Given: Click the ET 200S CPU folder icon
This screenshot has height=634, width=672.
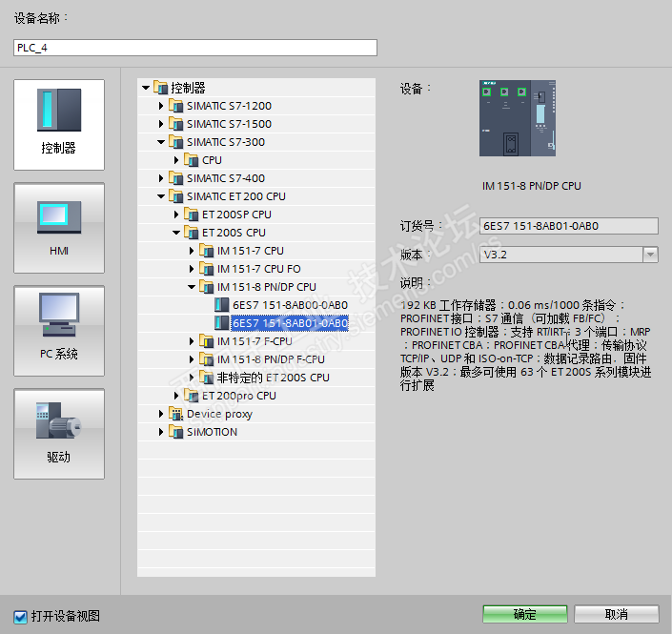Looking at the screenshot, I should coord(192,233).
